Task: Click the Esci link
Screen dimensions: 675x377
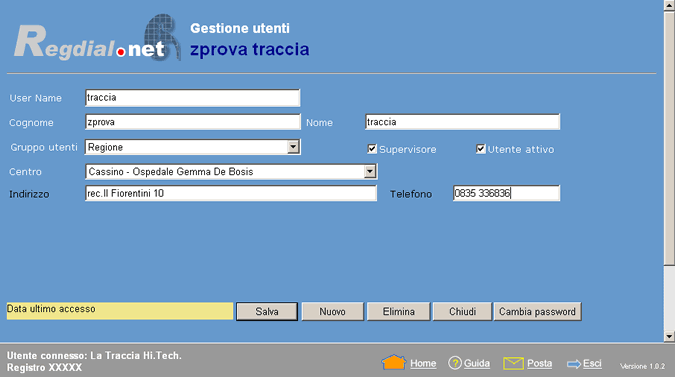Action: tap(592, 363)
